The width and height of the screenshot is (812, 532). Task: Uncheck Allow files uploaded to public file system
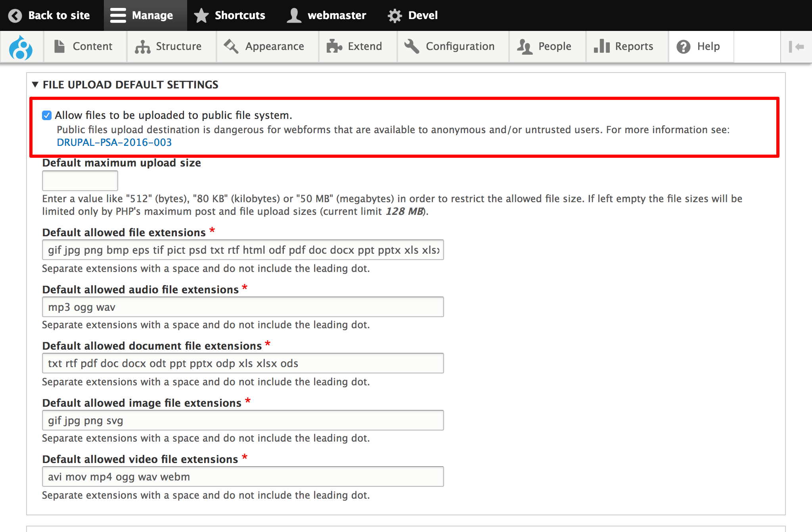(x=47, y=115)
